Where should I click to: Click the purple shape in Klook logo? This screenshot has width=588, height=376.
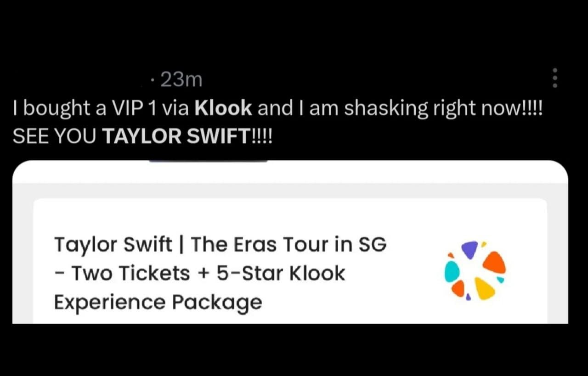469,249
